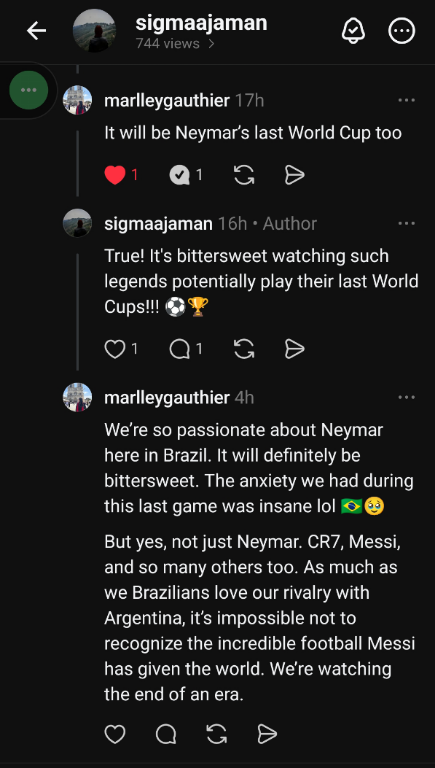
Task: Share sigmaajaman's reply via send icon
Action: tap(294, 349)
